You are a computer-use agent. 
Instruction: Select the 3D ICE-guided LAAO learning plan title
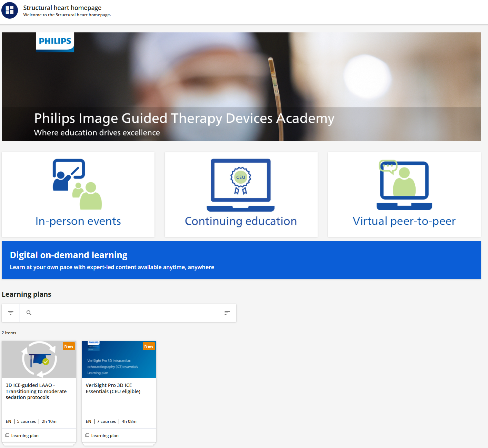point(36,391)
